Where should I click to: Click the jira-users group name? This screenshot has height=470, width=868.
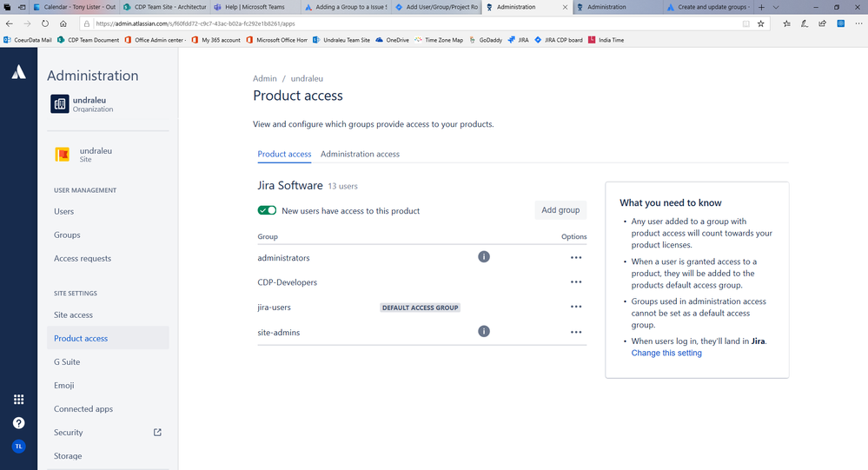point(274,308)
